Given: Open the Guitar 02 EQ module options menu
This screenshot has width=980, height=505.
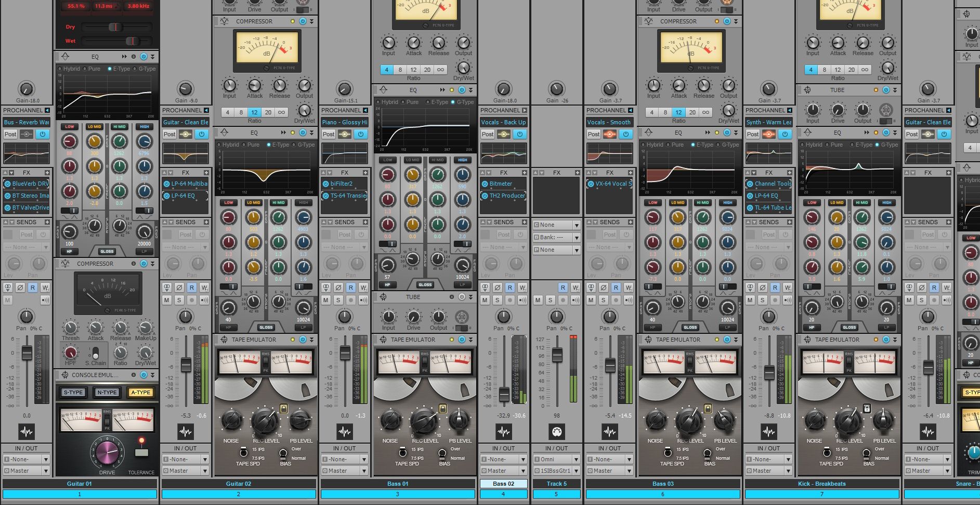Looking at the screenshot, I should (x=311, y=133).
